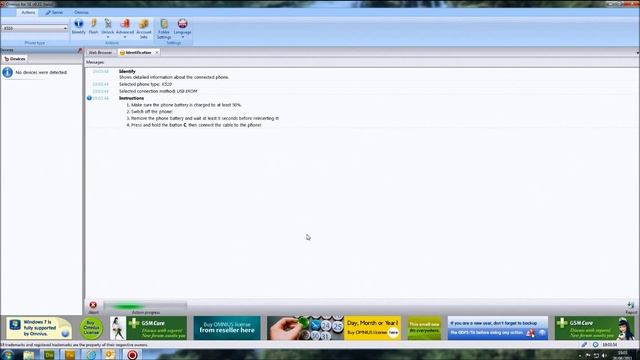This screenshot has height=360, width=640.
Task: Click the connection icon in the status bar
Action: 584,345
